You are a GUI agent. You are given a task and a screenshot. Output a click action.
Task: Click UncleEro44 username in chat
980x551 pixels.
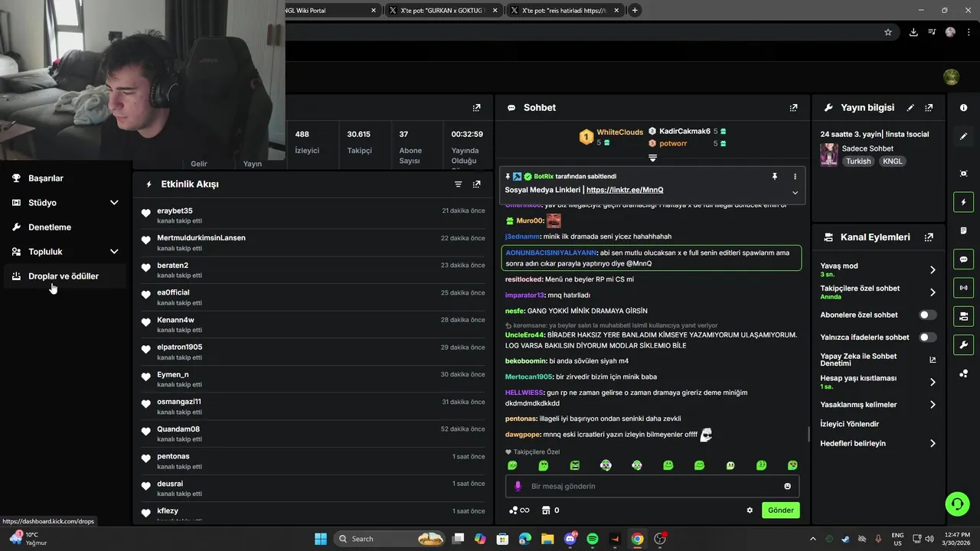point(524,335)
